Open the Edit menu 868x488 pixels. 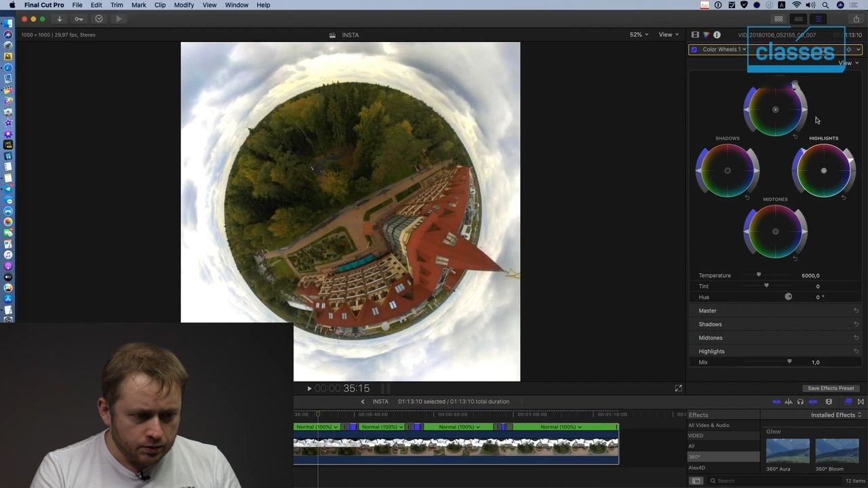click(96, 5)
